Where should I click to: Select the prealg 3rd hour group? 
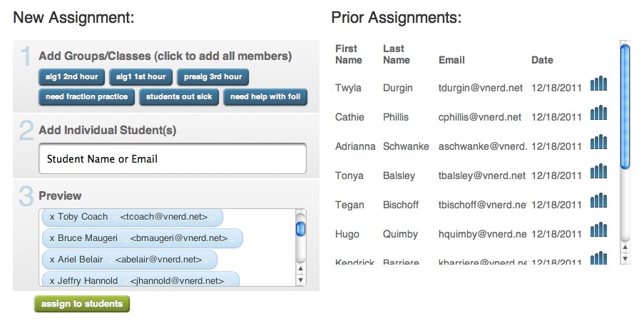212,77
